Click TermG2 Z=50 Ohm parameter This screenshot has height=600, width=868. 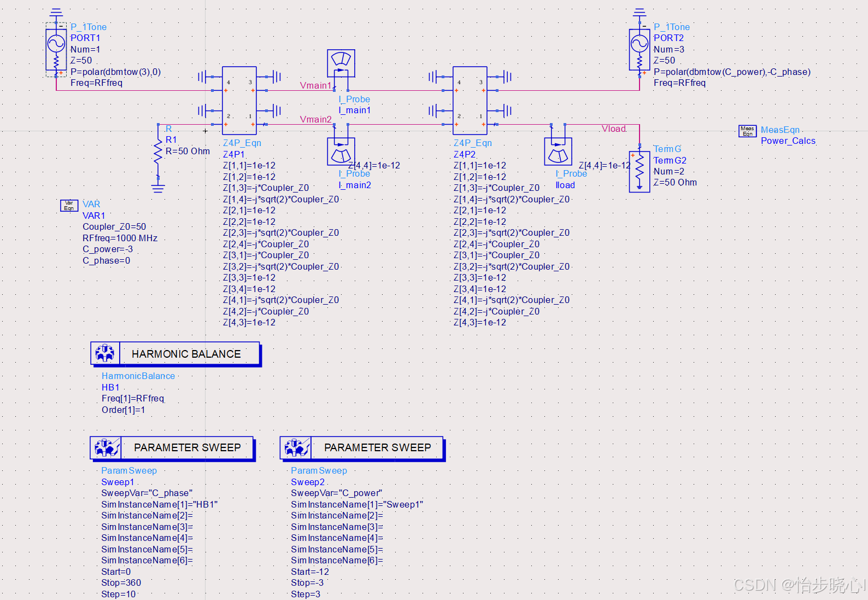coord(675,183)
